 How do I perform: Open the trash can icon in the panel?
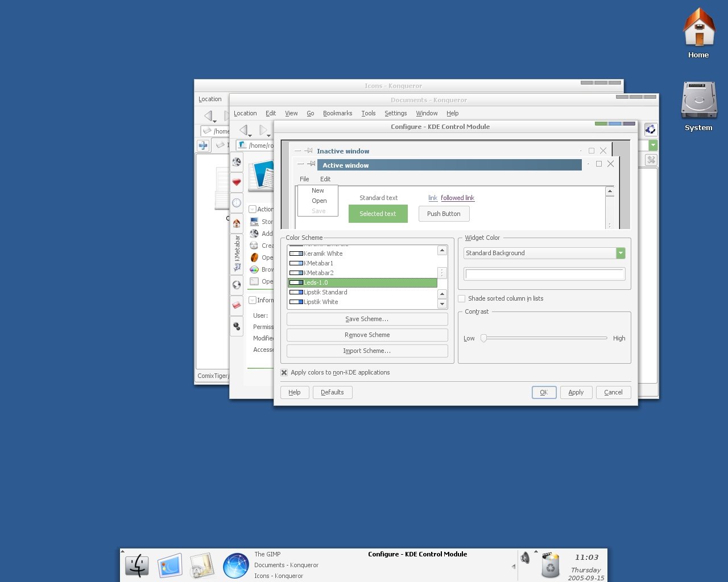pos(551,565)
